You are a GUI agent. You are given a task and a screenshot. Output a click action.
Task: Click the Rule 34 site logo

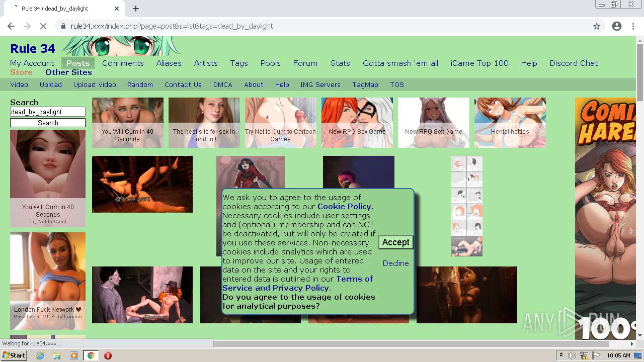coord(33,49)
